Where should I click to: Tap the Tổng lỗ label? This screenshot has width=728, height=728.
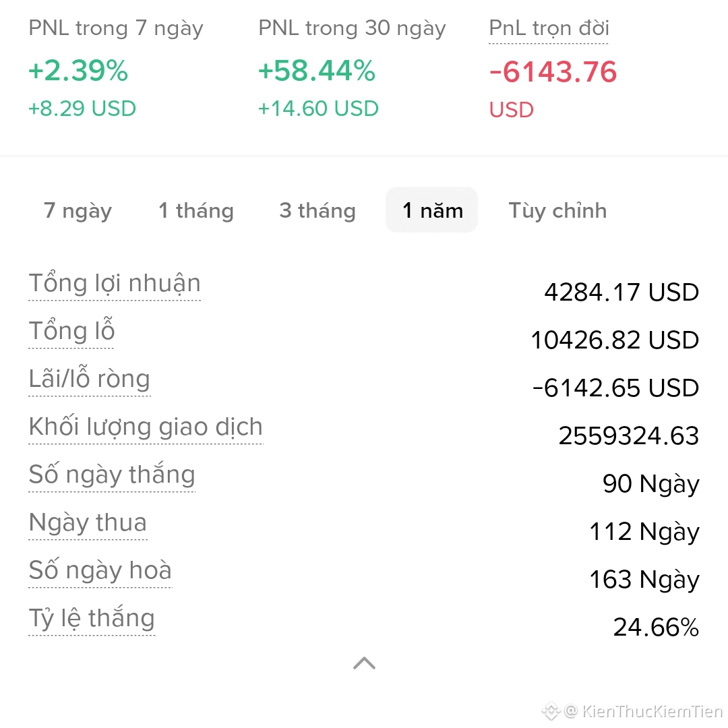(x=71, y=330)
